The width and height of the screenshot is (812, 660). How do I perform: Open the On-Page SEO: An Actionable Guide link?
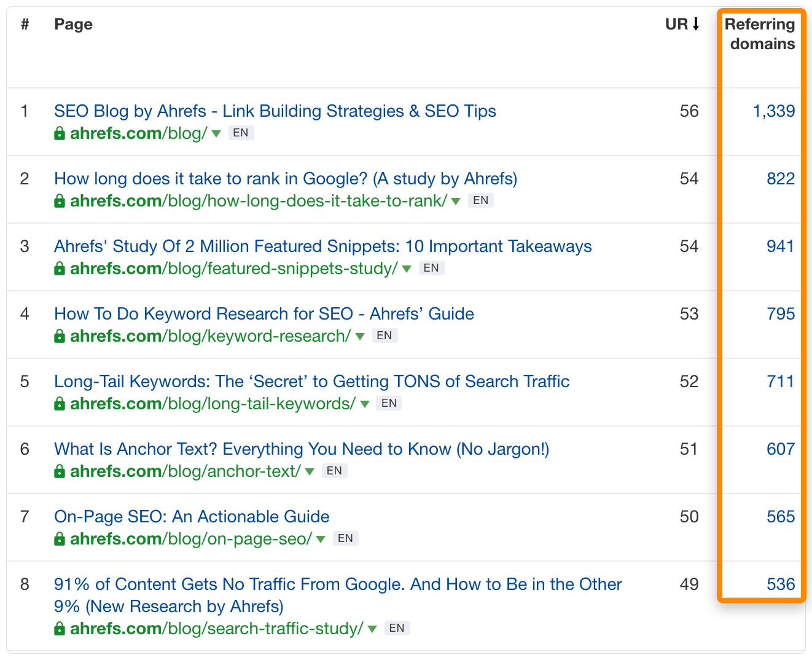click(192, 517)
